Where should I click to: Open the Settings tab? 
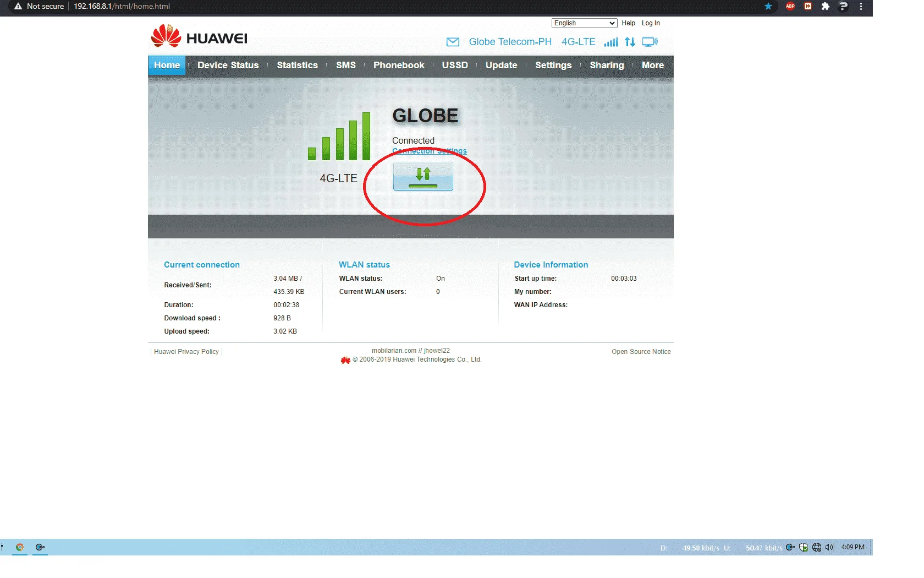(553, 65)
